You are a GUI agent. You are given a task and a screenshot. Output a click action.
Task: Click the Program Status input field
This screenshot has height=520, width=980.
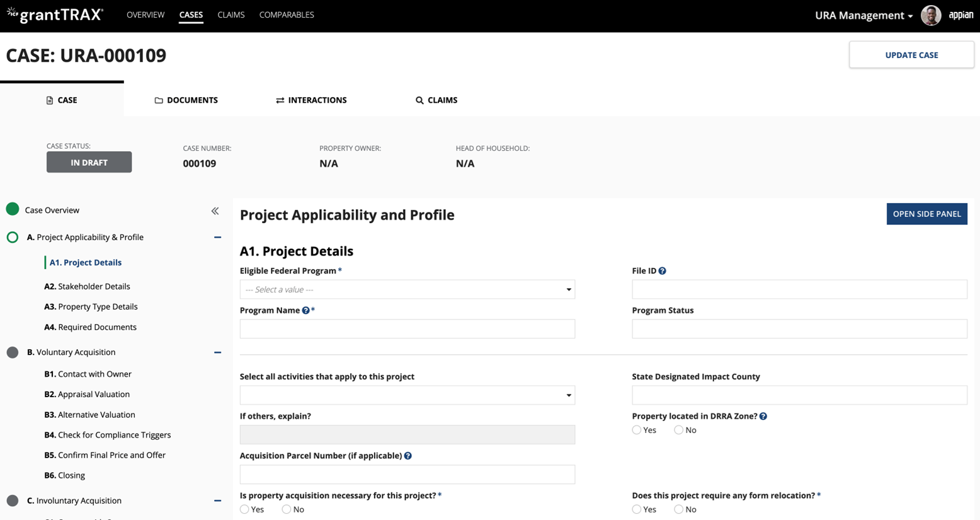coord(799,329)
